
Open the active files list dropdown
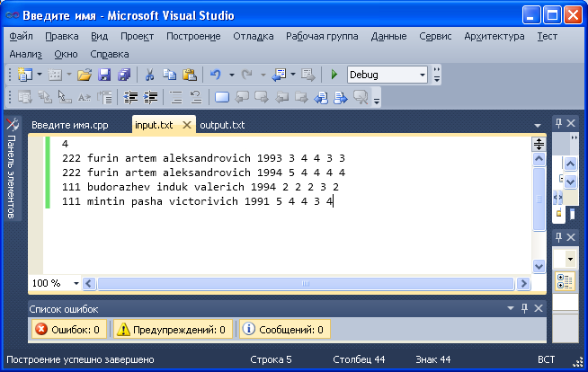(x=538, y=125)
